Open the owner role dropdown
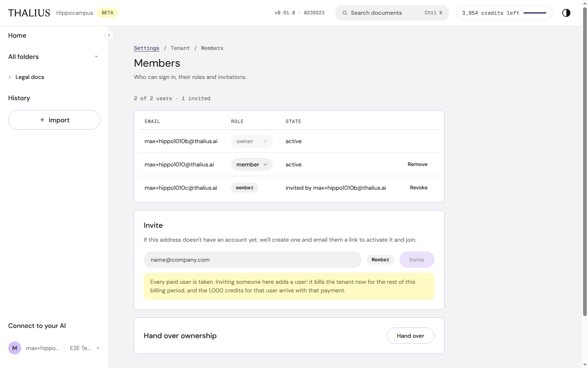 tap(252, 141)
